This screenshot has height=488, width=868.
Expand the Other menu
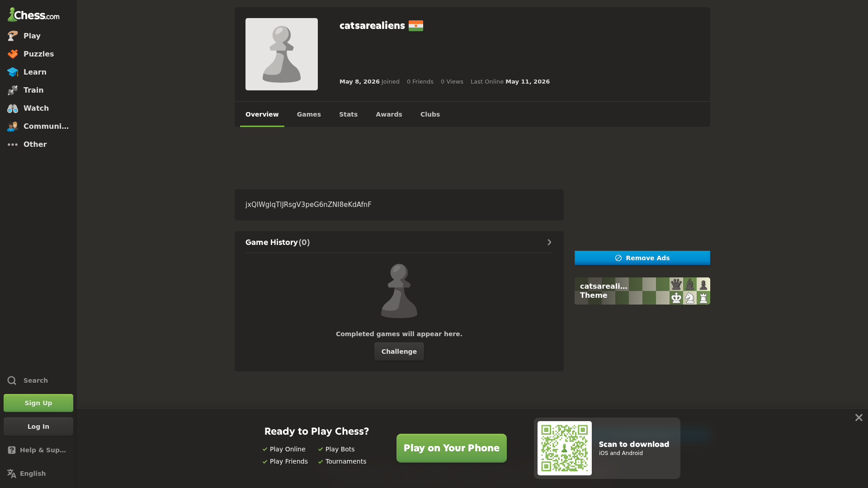pyautogui.click(x=38, y=144)
